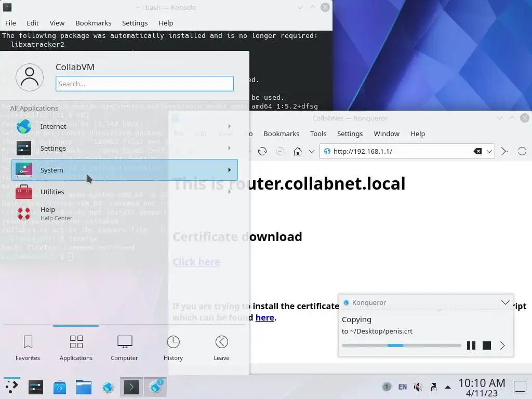This screenshot has width=532, height=399.
Task: Reload the page in Konqueror toolbar
Action: [x=262, y=151]
